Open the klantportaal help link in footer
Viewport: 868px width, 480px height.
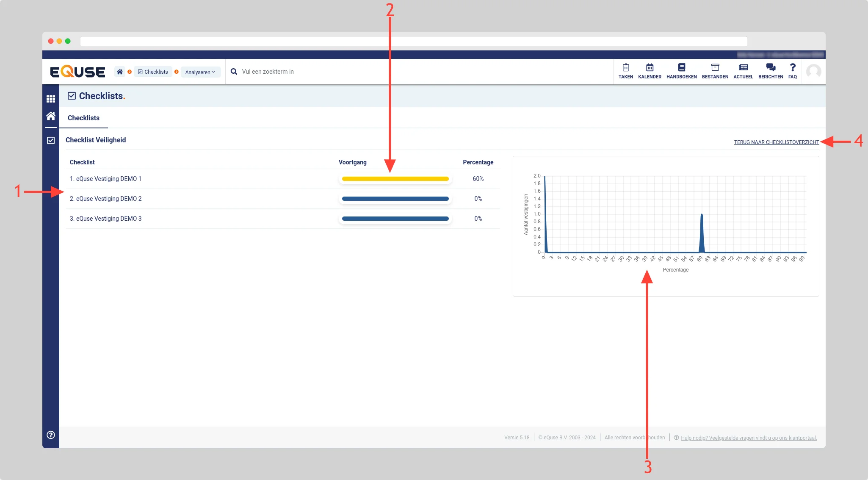coord(748,438)
